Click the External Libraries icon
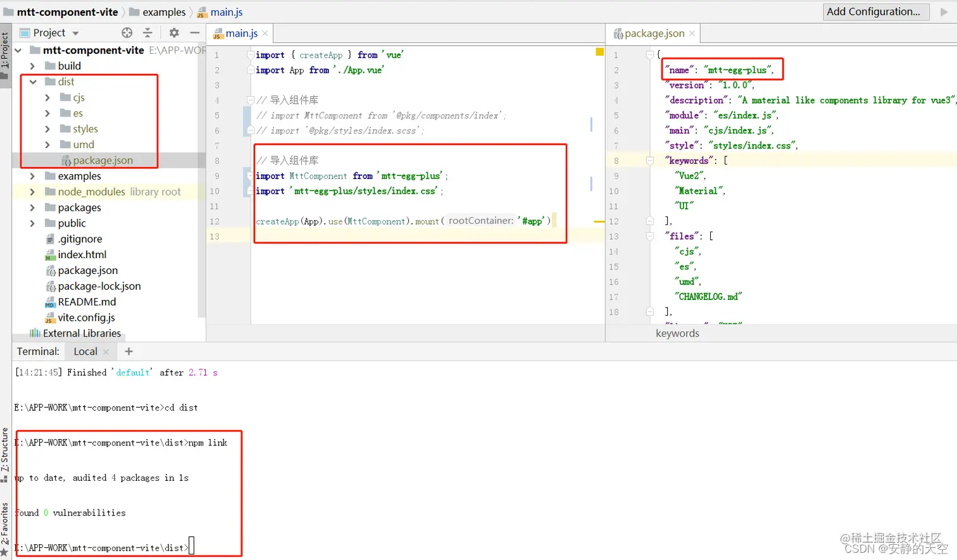 [x=35, y=333]
